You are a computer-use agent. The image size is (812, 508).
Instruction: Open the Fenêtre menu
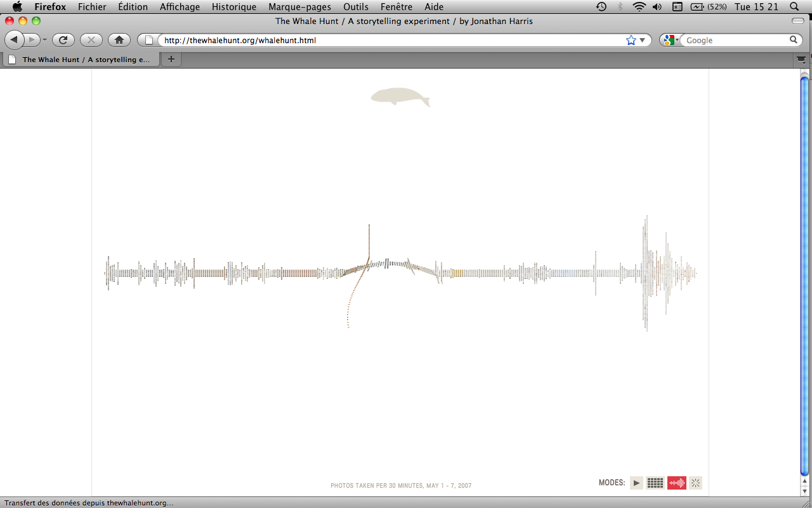tap(396, 7)
